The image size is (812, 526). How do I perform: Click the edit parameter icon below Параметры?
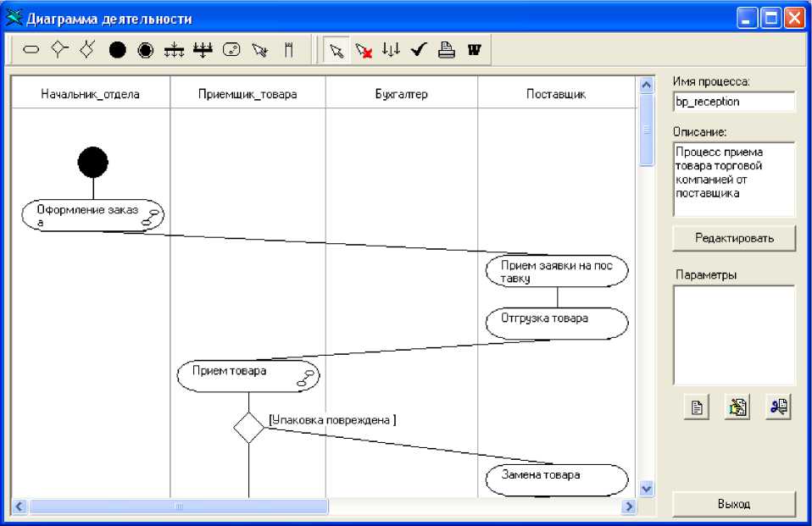pyautogui.click(x=737, y=407)
